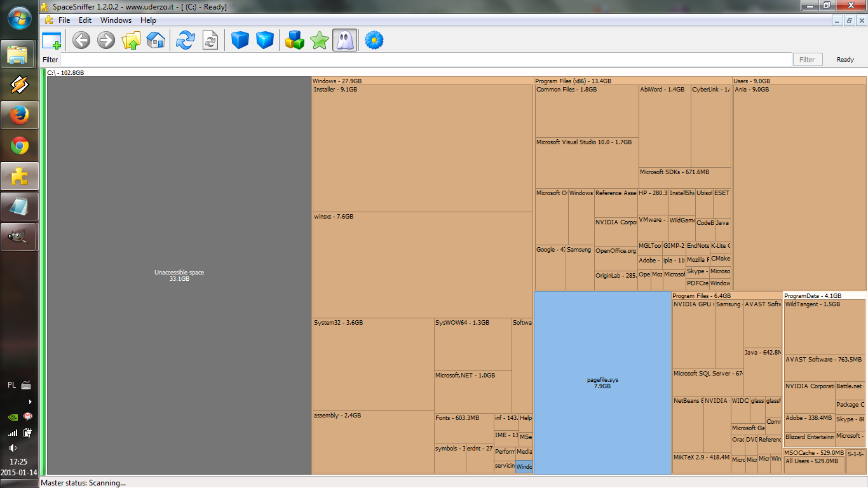Select the yellow puzzle taskbar icon
Screen dimensions: 868x488
(x=20, y=176)
